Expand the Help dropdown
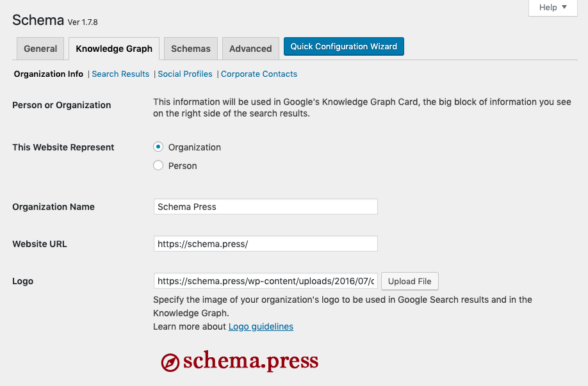 pyautogui.click(x=553, y=8)
